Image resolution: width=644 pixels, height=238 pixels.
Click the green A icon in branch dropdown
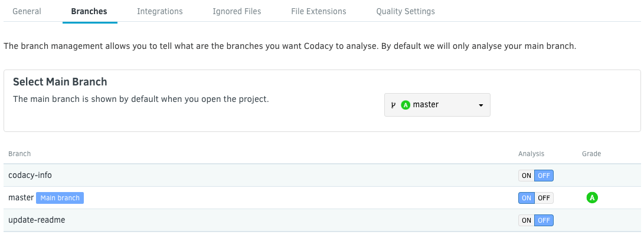tap(406, 105)
